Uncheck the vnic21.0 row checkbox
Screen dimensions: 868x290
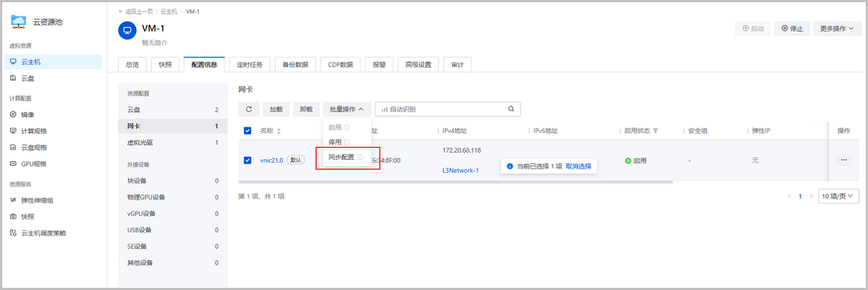(x=247, y=160)
